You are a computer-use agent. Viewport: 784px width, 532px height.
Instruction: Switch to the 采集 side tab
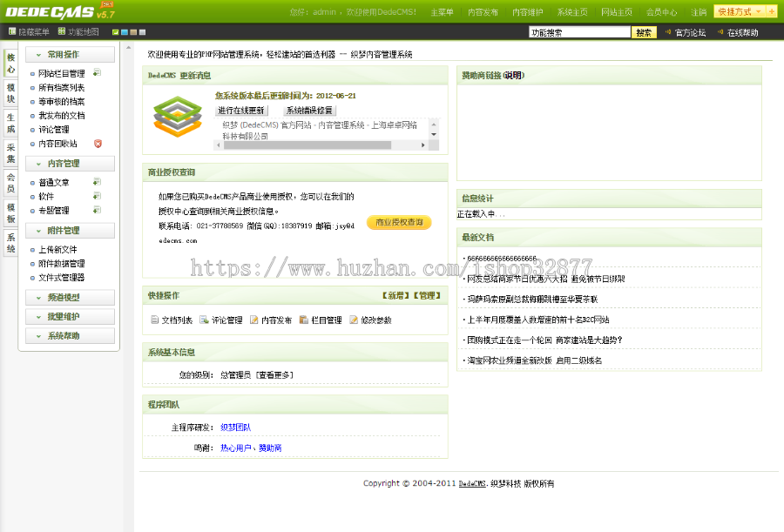coord(10,153)
